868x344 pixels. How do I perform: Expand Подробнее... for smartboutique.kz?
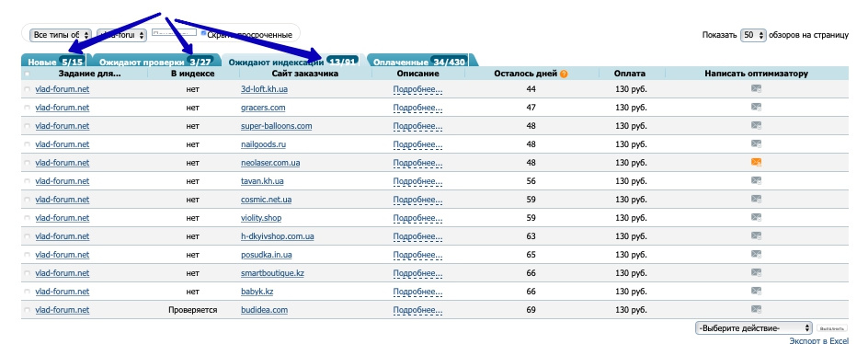tap(417, 273)
